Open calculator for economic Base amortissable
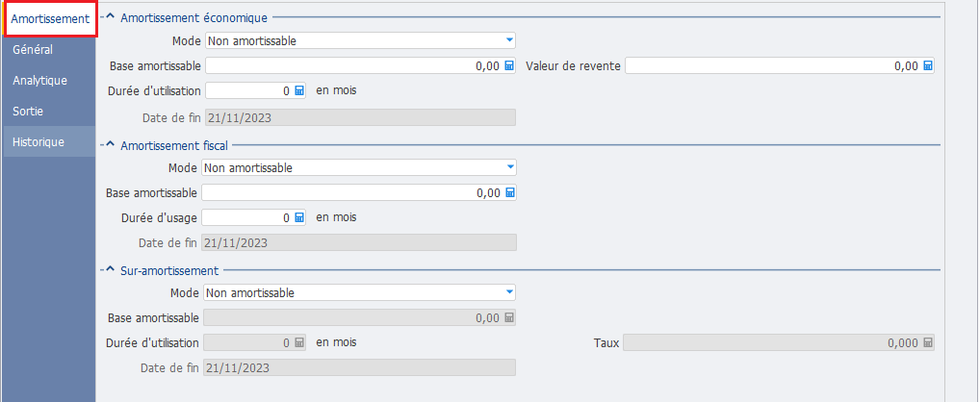This screenshot has width=980, height=402. [x=509, y=66]
